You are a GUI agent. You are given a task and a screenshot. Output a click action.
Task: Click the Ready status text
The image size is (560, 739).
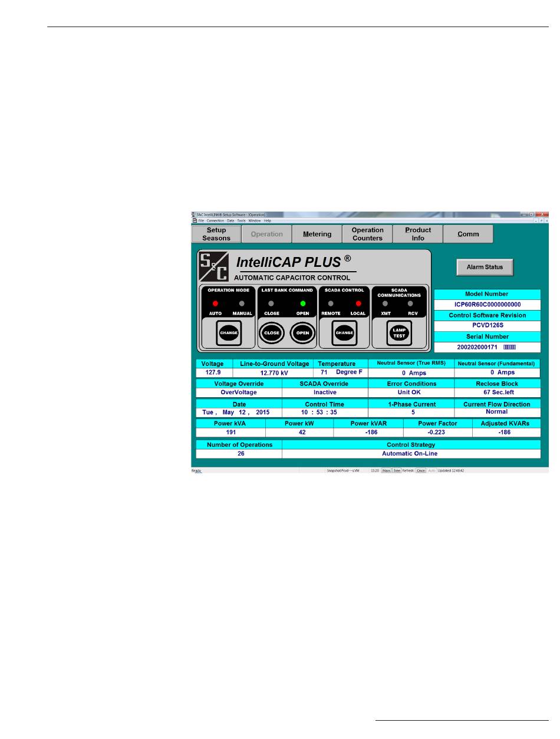coord(196,471)
